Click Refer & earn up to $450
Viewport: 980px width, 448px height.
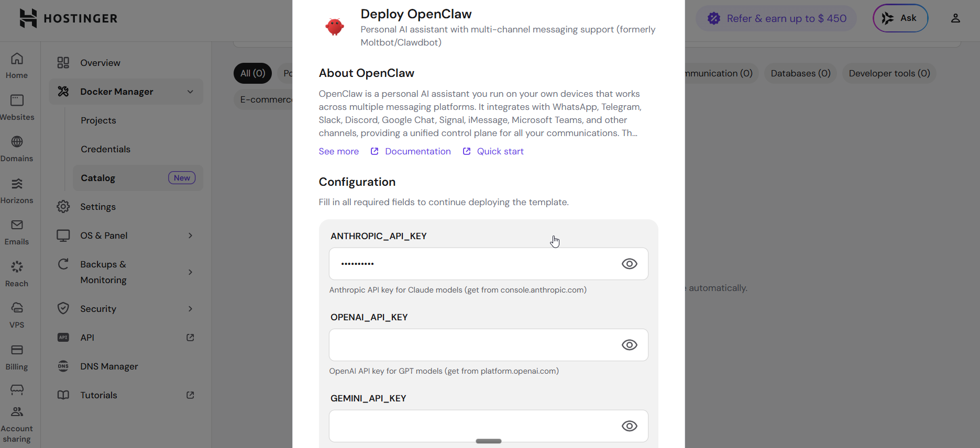tap(776, 18)
